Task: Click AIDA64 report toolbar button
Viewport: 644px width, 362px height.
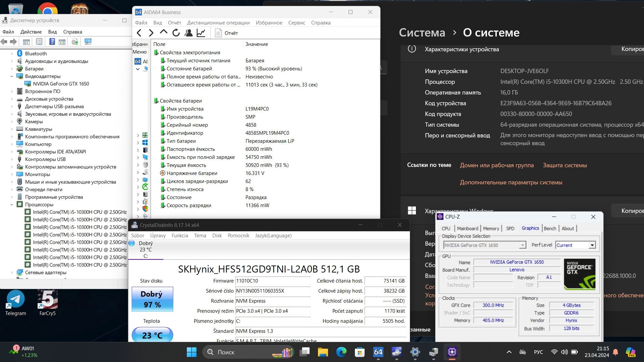Action: click(226, 33)
